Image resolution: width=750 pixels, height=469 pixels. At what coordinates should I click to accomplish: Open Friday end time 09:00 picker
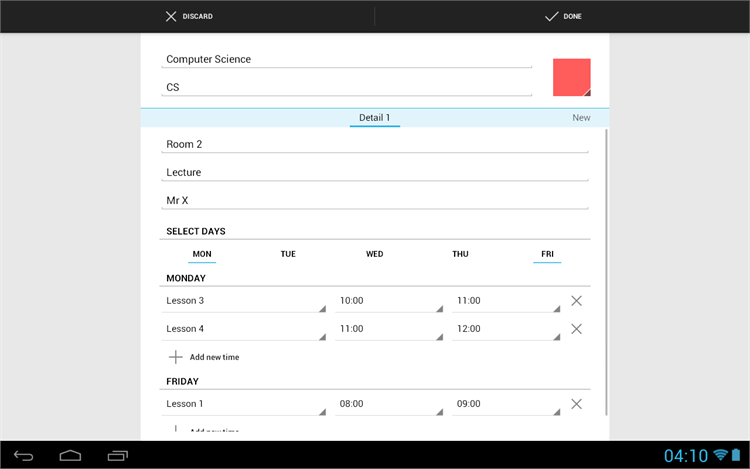click(506, 404)
